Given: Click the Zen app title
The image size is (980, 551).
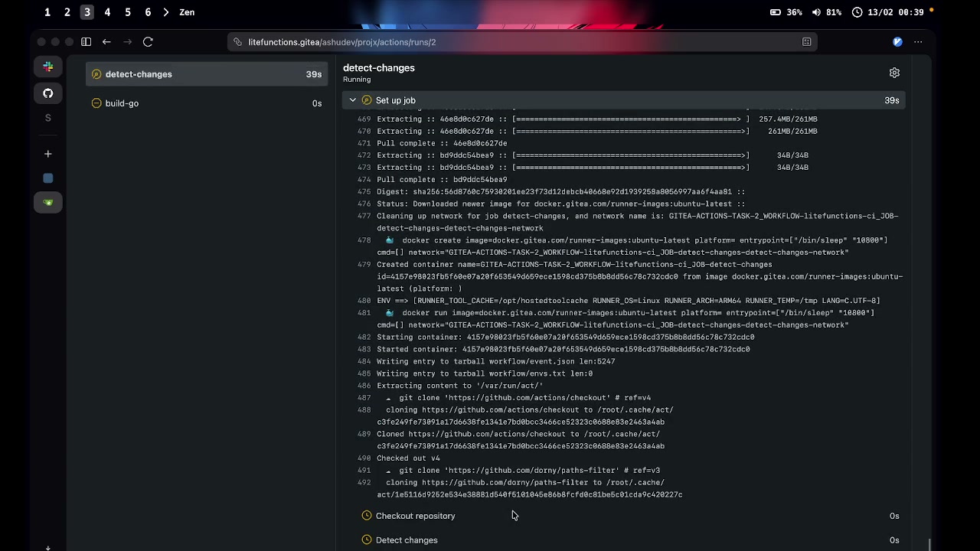Looking at the screenshot, I should 187,12.
